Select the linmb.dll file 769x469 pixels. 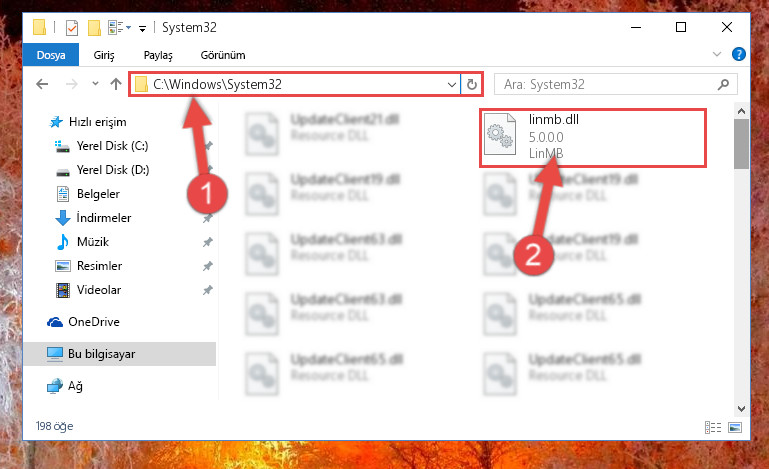tap(592, 138)
